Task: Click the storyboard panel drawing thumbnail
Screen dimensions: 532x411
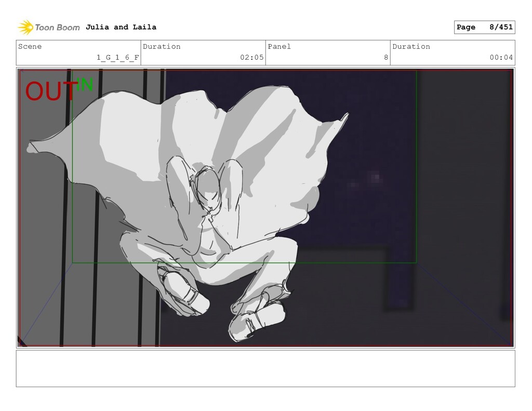Action: 265,208
